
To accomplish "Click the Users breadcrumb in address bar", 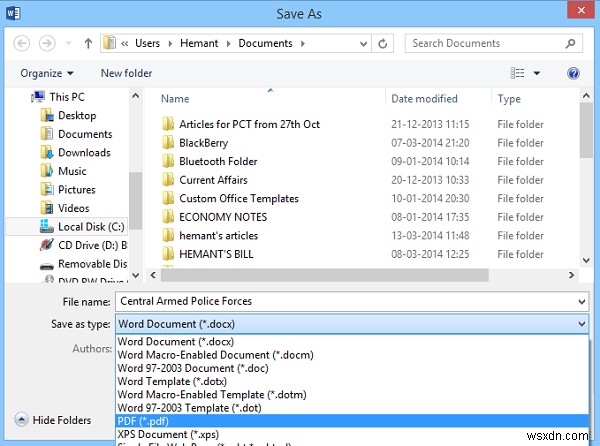I will click(147, 43).
